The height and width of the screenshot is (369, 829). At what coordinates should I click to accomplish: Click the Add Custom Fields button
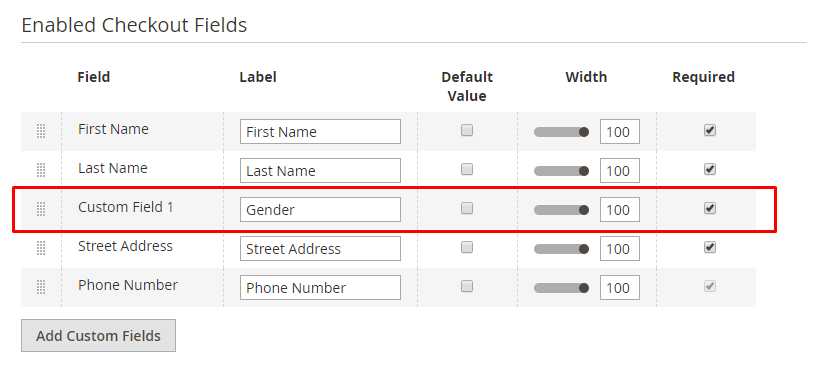point(98,336)
